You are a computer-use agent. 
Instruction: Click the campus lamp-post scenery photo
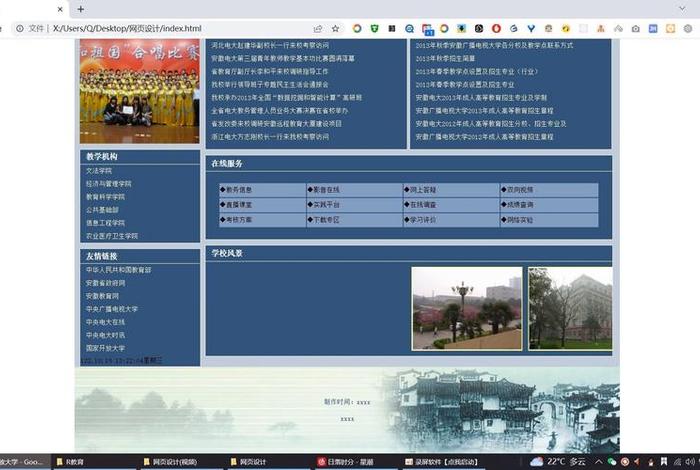[x=467, y=308]
